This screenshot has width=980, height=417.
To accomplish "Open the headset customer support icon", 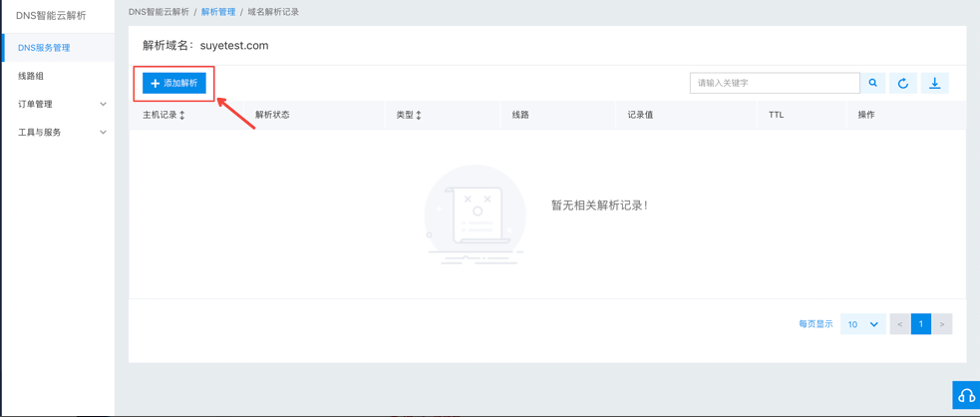I will click(965, 396).
